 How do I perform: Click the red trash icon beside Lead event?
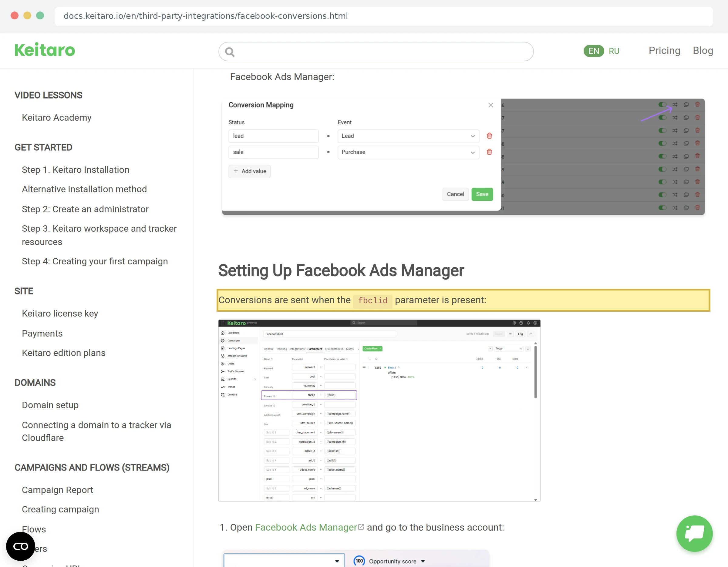pos(489,136)
